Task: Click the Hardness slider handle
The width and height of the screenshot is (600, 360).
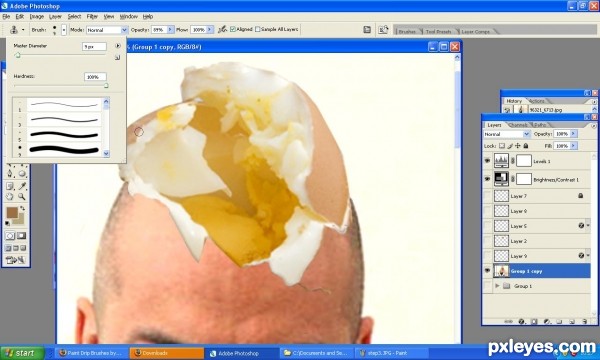Action: (x=106, y=86)
